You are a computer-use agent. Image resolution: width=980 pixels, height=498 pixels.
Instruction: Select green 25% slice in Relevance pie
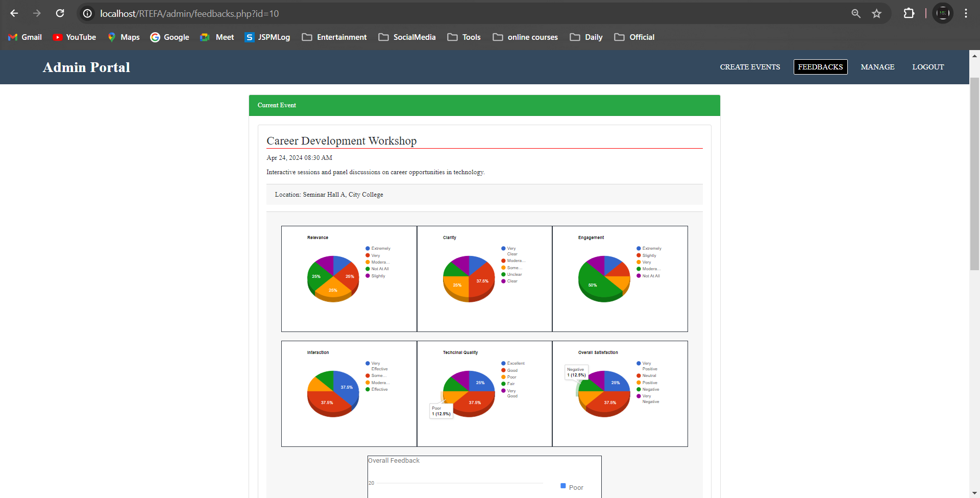(x=316, y=277)
